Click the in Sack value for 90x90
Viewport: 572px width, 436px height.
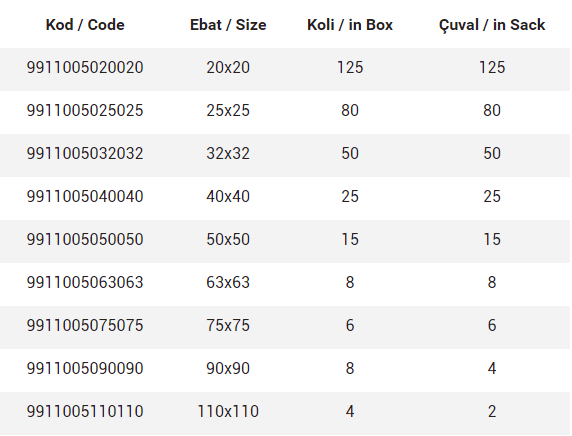492,369
